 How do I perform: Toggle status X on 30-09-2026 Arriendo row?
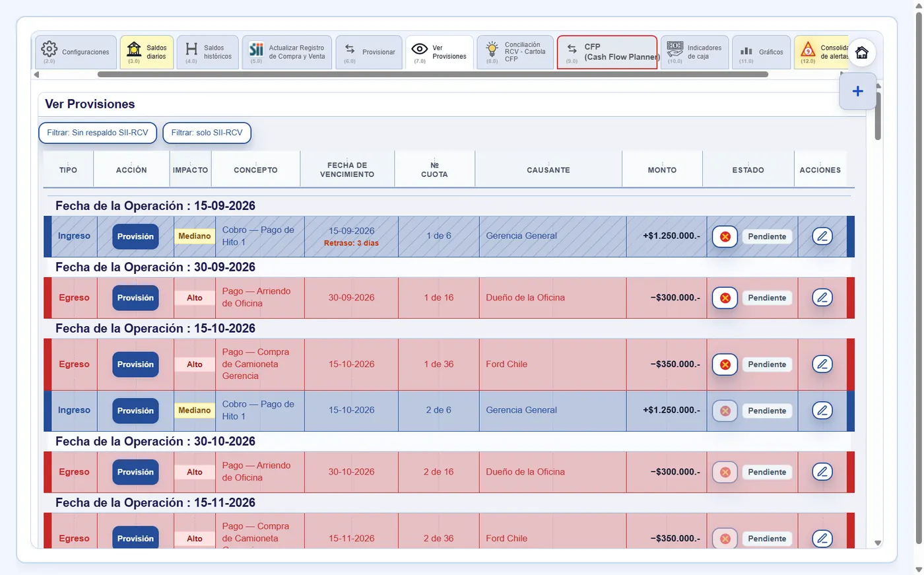tap(725, 298)
